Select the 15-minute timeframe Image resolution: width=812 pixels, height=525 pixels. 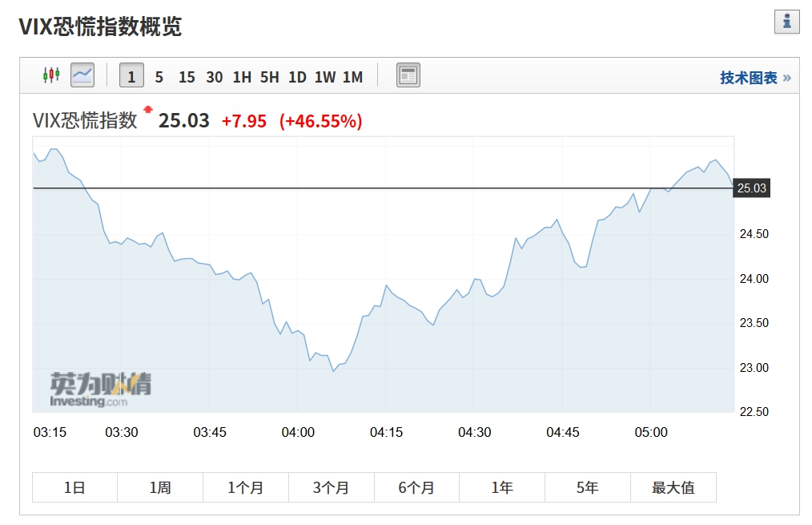[186, 76]
